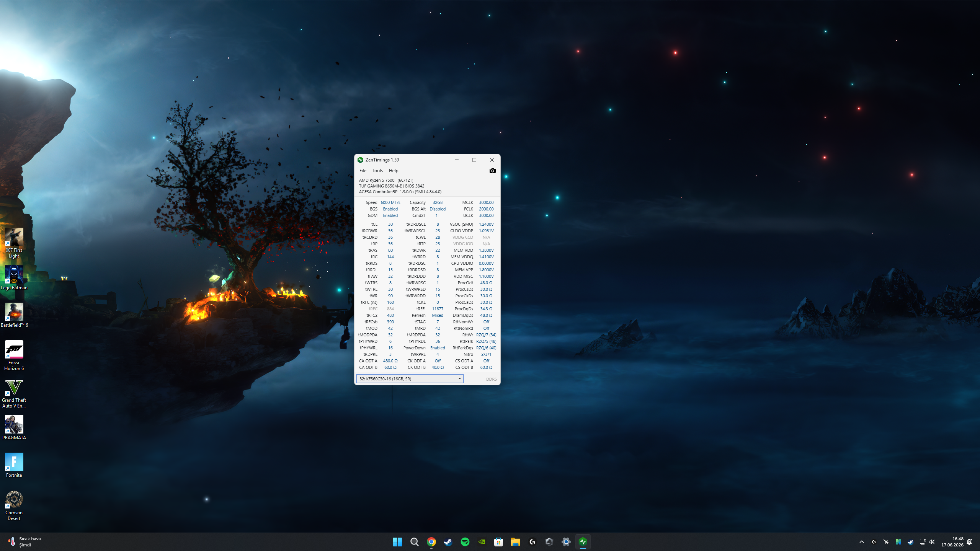Open Steam from the taskbar
The width and height of the screenshot is (980, 551).
tap(448, 542)
